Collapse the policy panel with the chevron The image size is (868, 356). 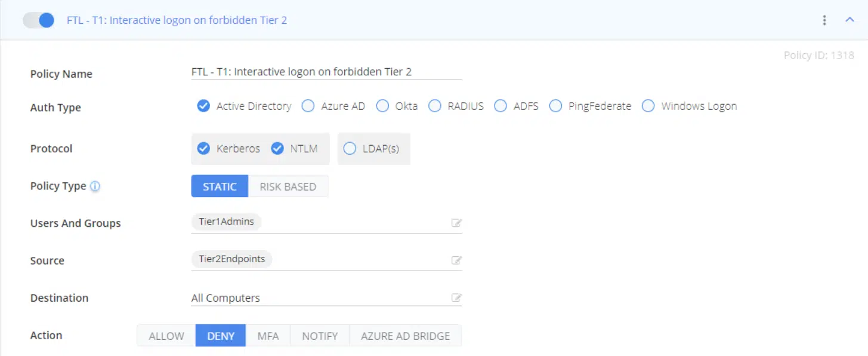pyautogui.click(x=850, y=20)
